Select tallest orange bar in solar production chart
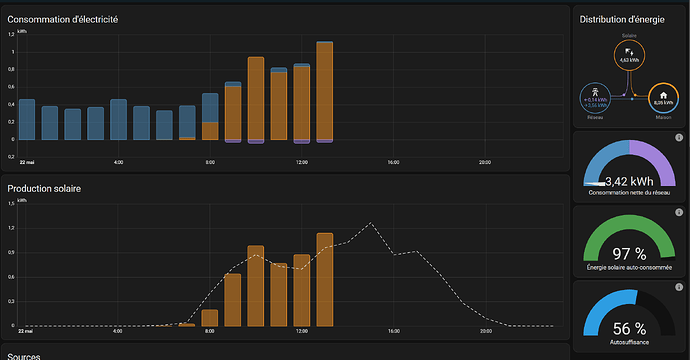The height and width of the screenshot is (360, 690). tap(325, 280)
